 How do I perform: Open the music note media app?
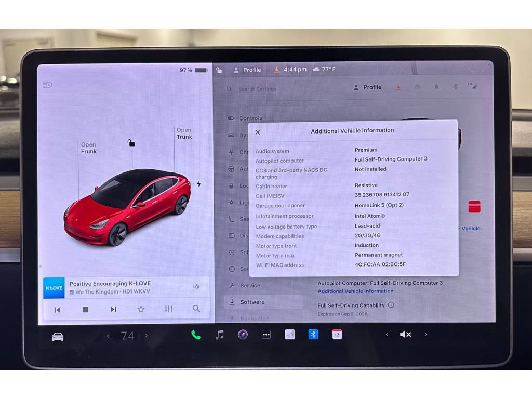220,335
